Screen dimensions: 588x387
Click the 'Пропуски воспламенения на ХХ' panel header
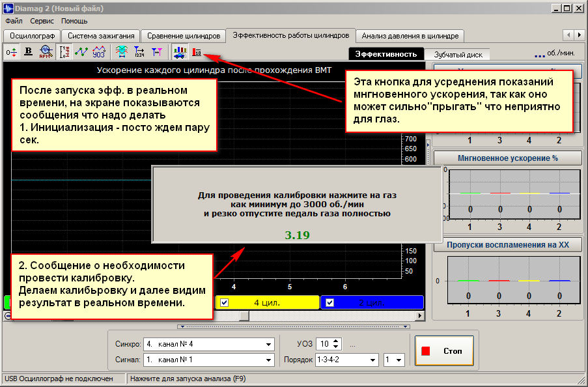click(x=508, y=245)
